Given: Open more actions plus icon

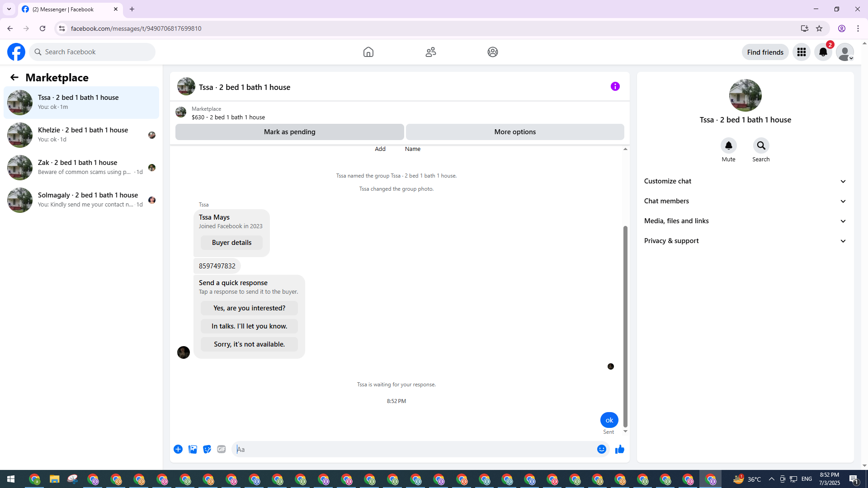Looking at the screenshot, I should 178,449.
